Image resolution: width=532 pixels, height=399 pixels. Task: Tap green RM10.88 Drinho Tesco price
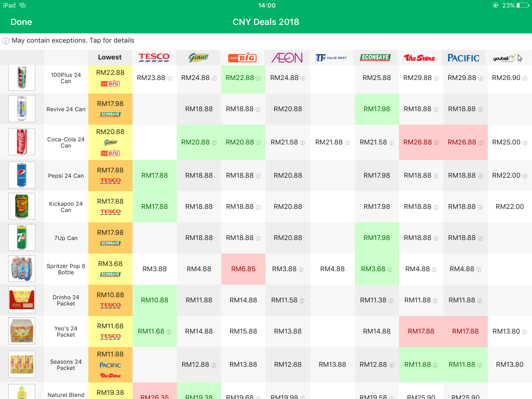pyautogui.click(x=155, y=300)
